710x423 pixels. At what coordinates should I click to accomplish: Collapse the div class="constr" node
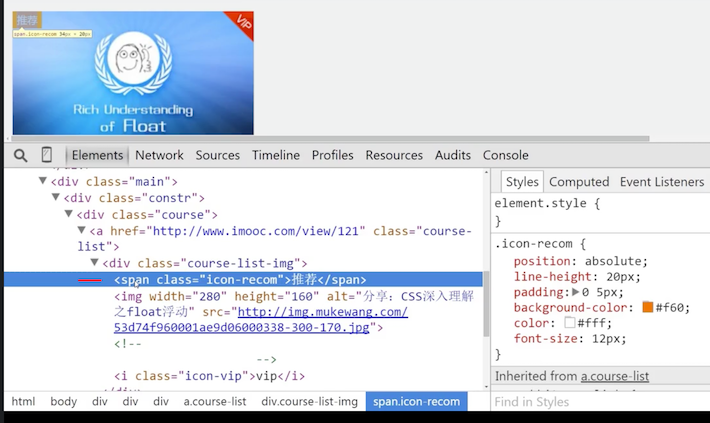[x=56, y=198]
